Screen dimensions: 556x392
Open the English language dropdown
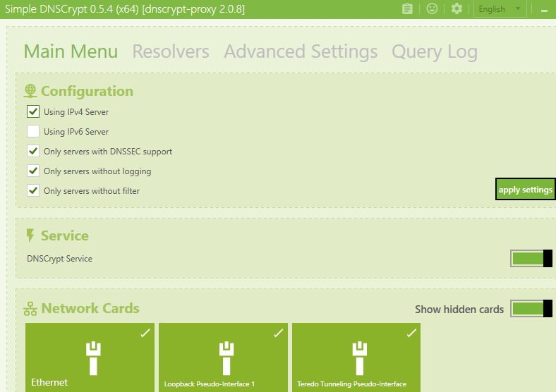[x=500, y=9]
